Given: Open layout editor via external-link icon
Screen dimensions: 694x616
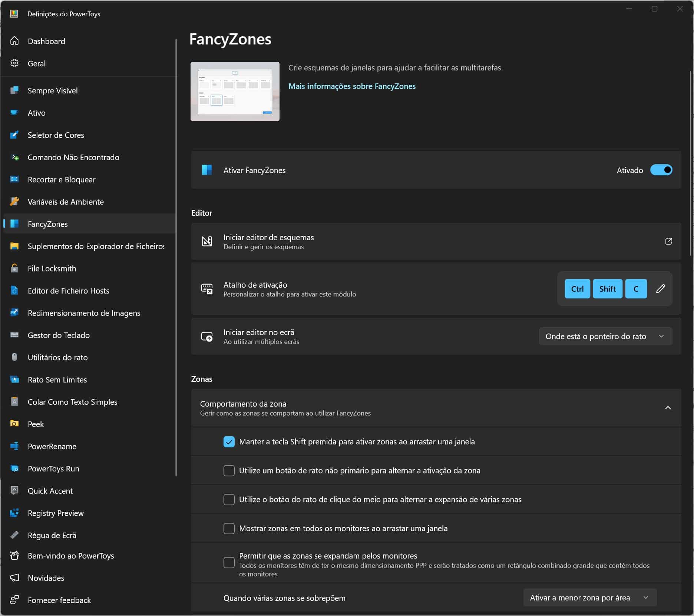Looking at the screenshot, I should click(x=668, y=241).
